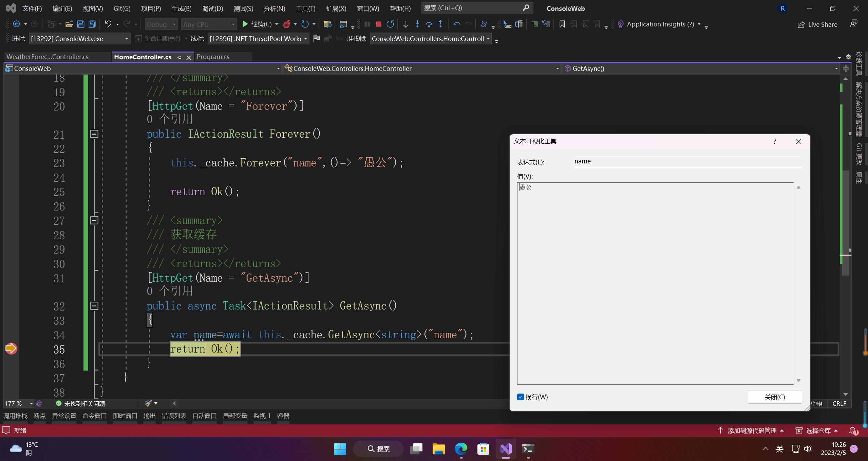868x461 pixels.
Task: Click the Step Over debug icon
Action: point(429,24)
